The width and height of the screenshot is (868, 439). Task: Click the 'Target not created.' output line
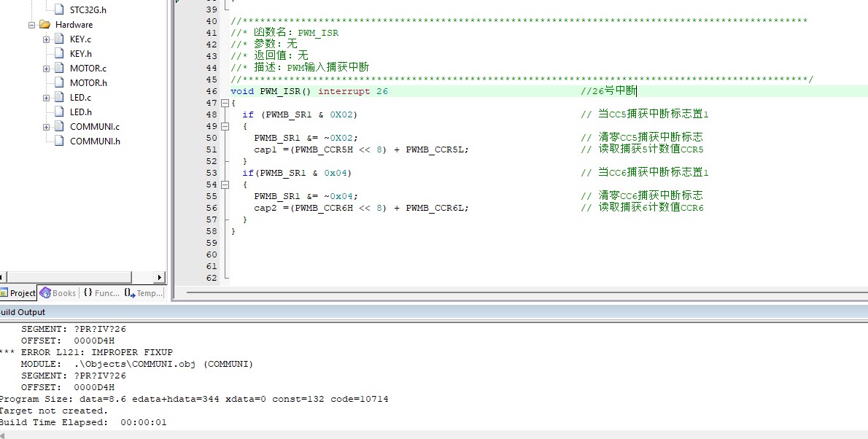(54, 411)
